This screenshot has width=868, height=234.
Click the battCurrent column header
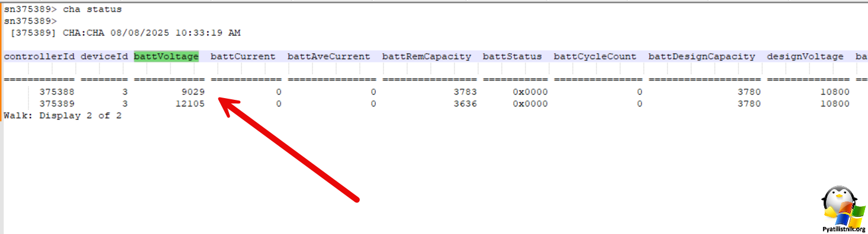[243, 57]
